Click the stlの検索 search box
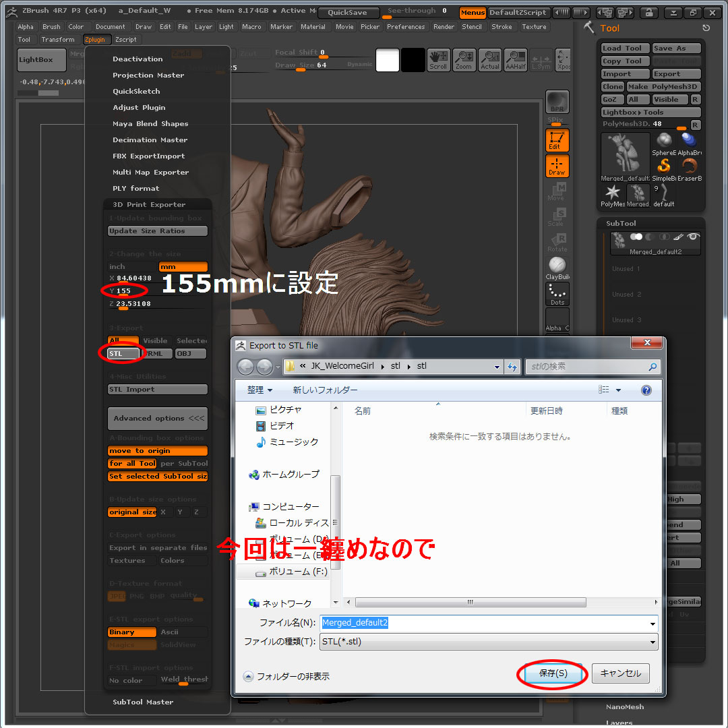728x728 pixels. click(x=593, y=367)
